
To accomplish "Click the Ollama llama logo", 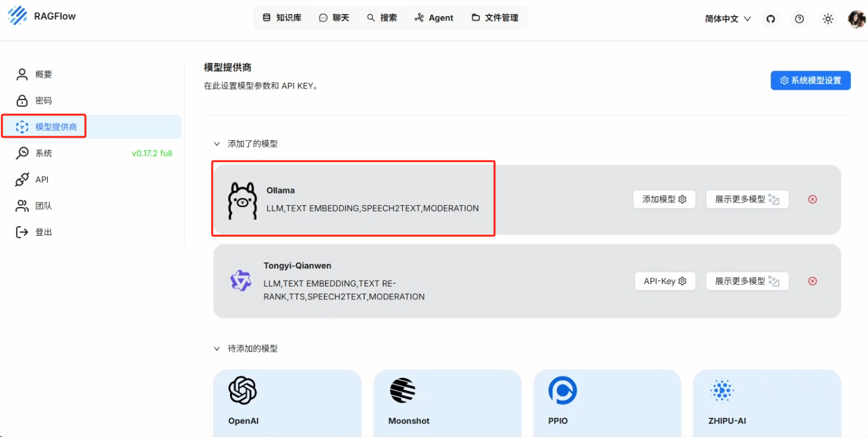I will 242,200.
